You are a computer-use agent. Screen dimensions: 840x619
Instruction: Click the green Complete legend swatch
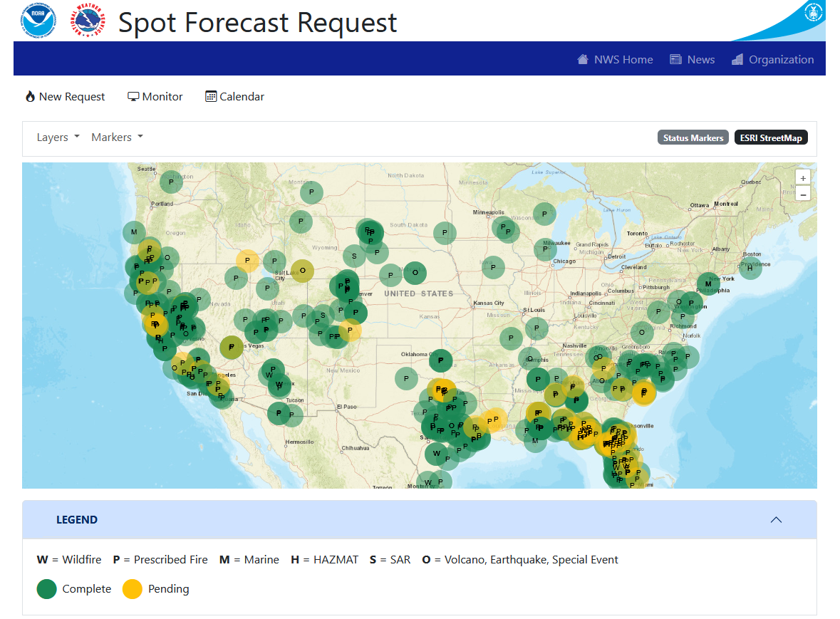47,589
